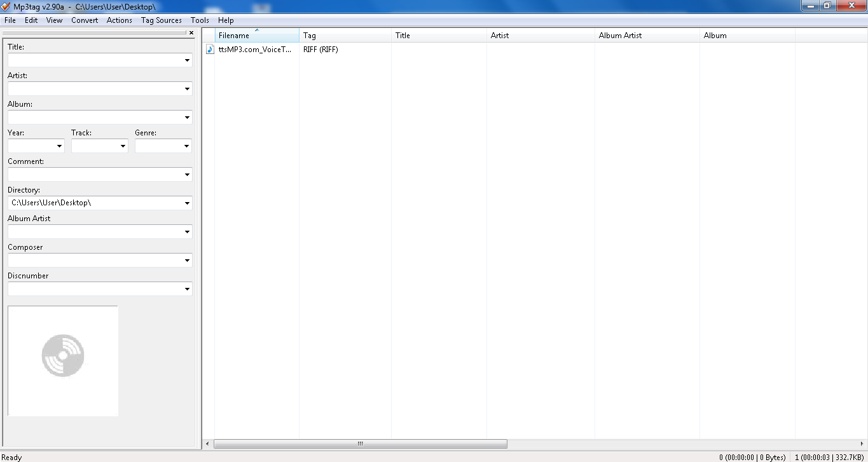Open the Actions menu
Screen dimensions: 868x462
pyautogui.click(x=120, y=20)
